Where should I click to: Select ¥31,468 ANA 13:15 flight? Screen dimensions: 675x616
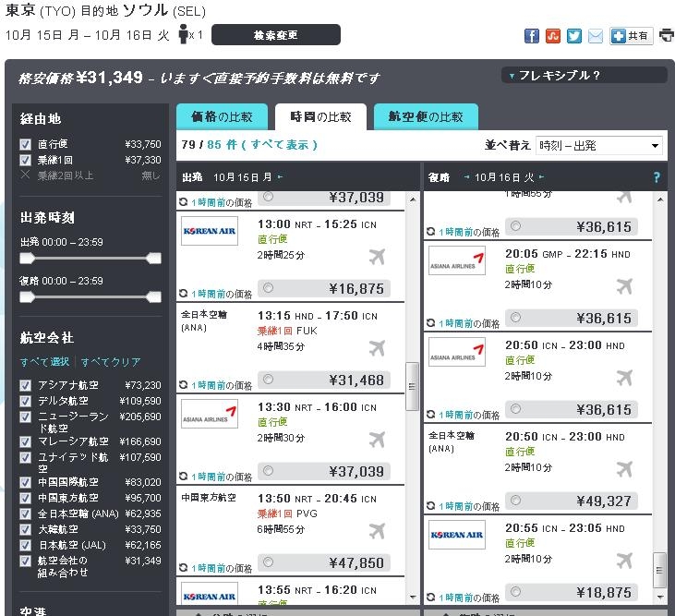pyautogui.click(x=268, y=379)
